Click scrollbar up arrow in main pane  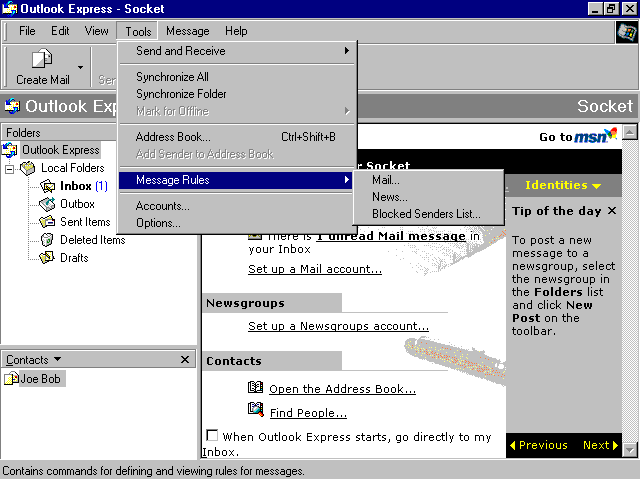630,132
